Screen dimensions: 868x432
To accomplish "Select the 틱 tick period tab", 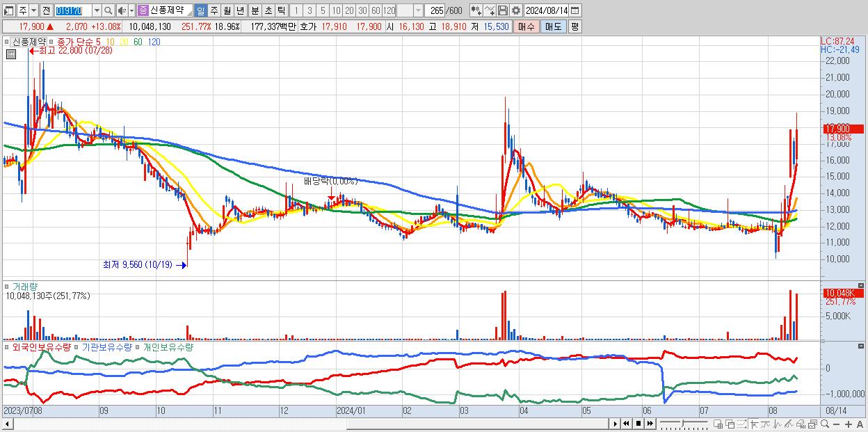I will pyautogui.click(x=281, y=10).
